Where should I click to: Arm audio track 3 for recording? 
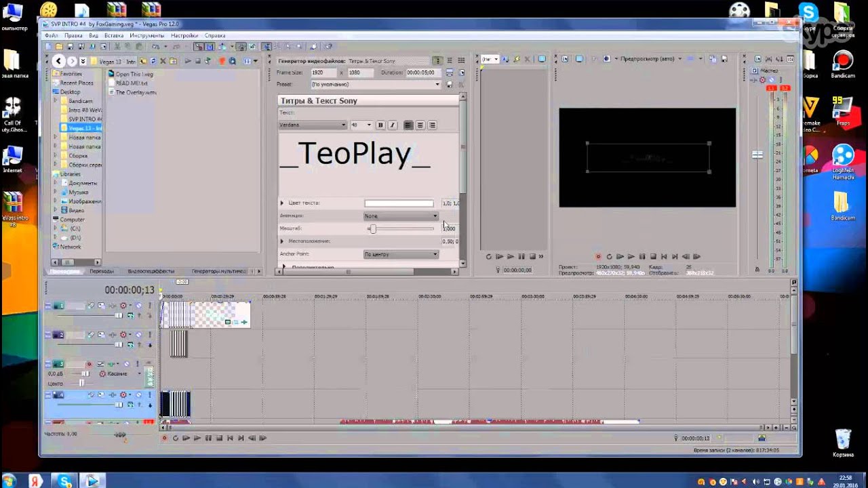pos(90,364)
